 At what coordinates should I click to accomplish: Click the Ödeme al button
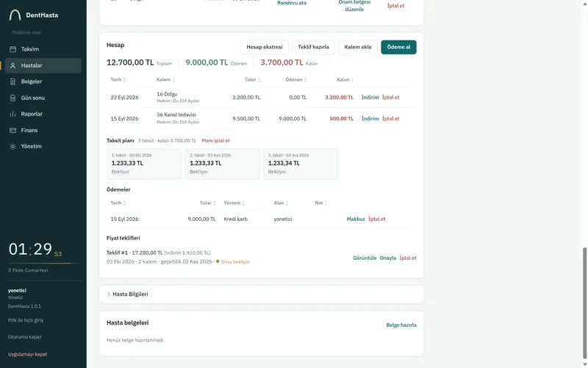tap(398, 47)
